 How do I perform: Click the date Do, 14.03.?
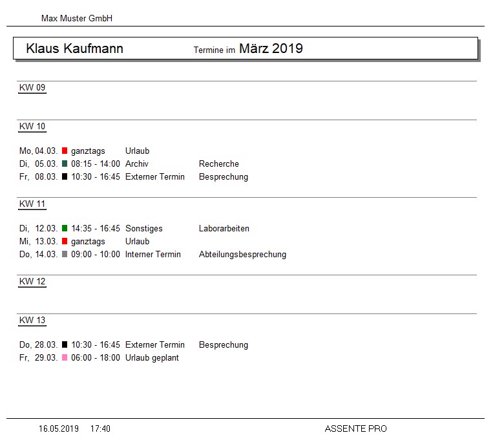tap(39, 254)
